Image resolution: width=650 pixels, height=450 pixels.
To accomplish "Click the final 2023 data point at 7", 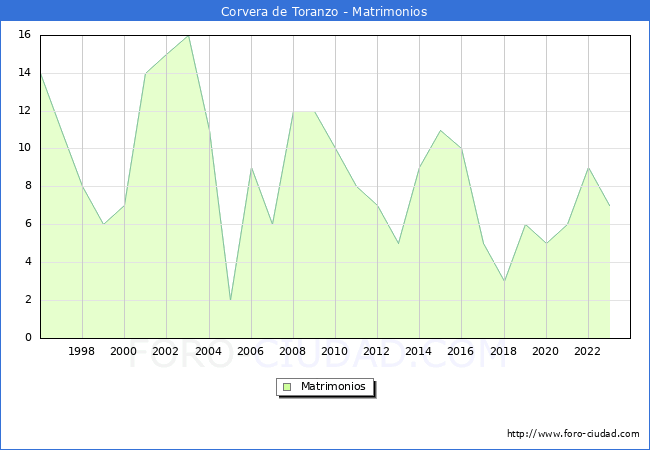I will (609, 205).
